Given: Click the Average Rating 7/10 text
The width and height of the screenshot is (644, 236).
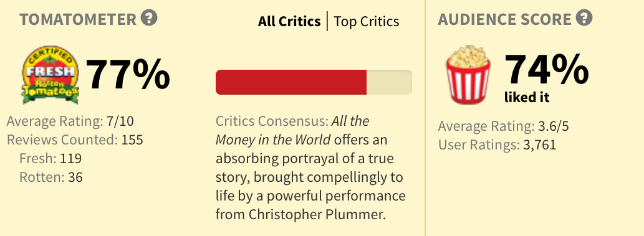Looking at the screenshot, I should pyautogui.click(x=70, y=121).
